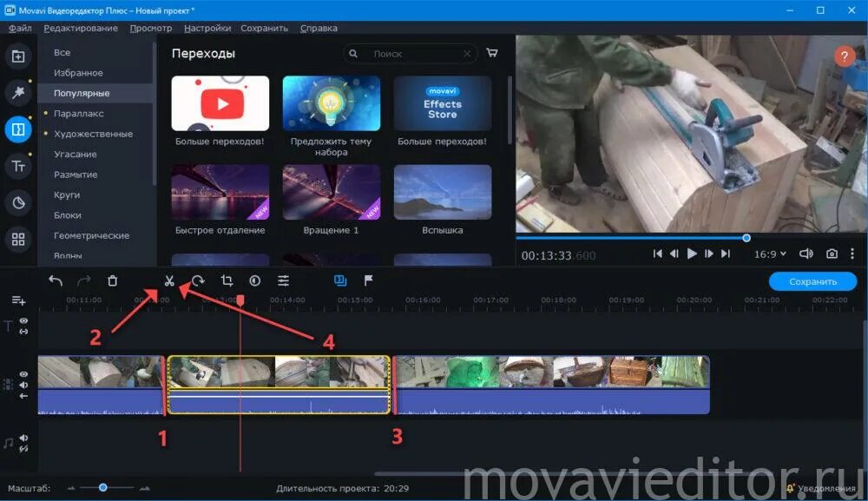This screenshot has width=868, height=501.
Task: Click the Масштаб zoom slider handle
Action: (103, 488)
